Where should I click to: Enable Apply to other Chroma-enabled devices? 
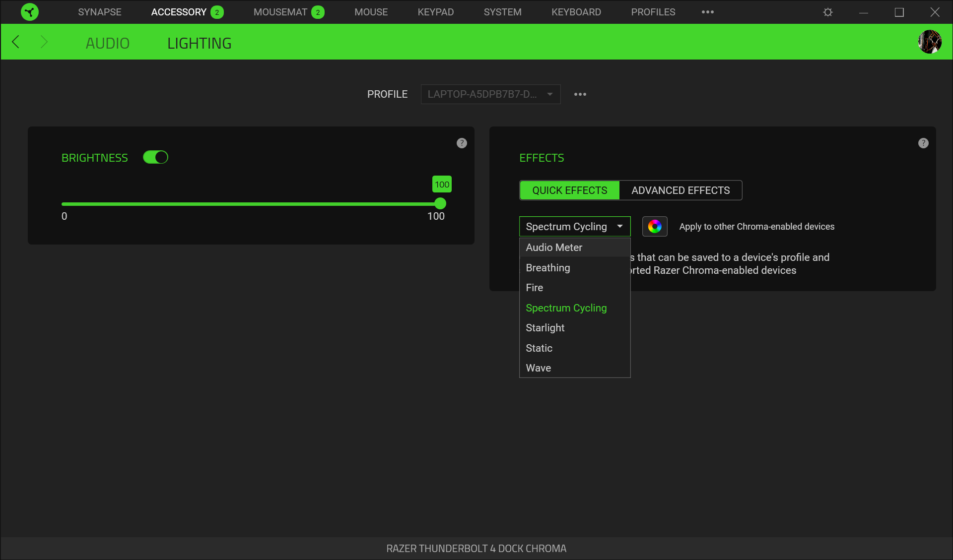tap(757, 226)
